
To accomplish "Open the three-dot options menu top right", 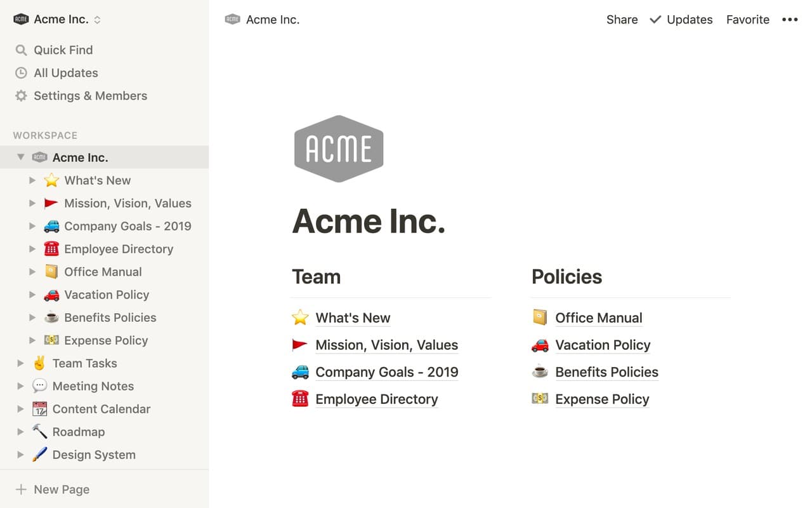I will (789, 19).
